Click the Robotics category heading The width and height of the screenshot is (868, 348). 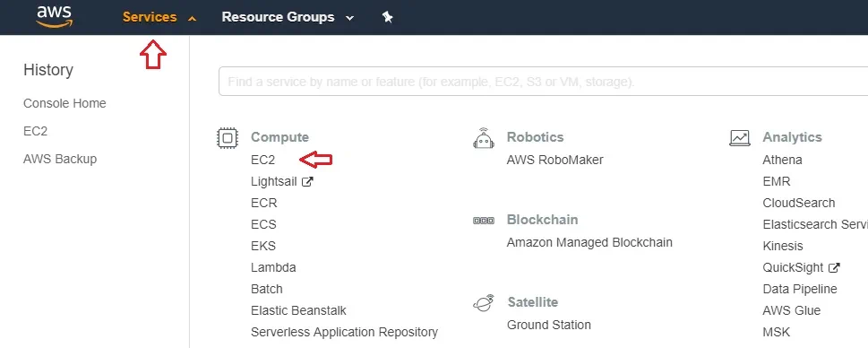[536, 137]
